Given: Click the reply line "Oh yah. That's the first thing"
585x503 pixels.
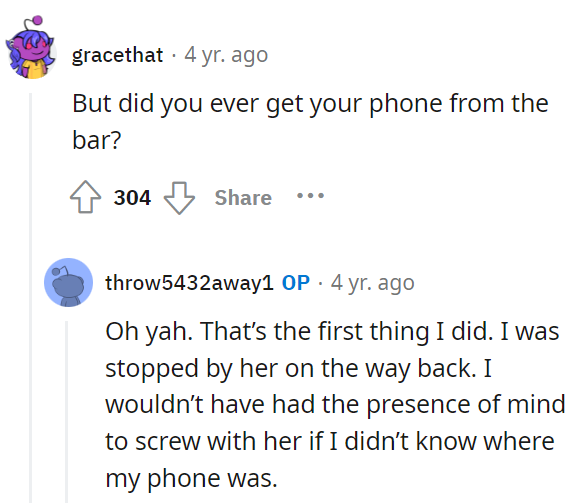Looking at the screenshot, I should tap(267, 331).
